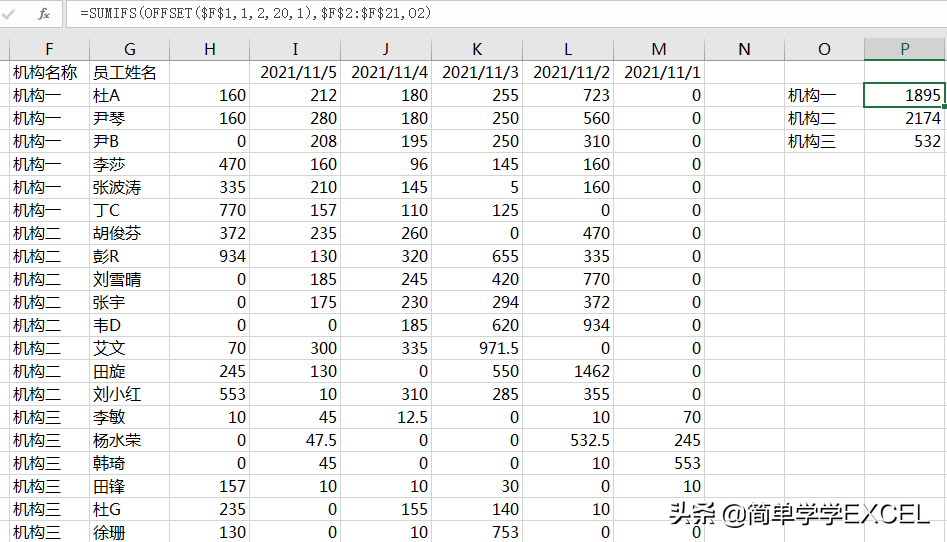The width and height of the screenshot is (947, 542).
Task: Select the cell with value 1895
Action: coord(904,95)
